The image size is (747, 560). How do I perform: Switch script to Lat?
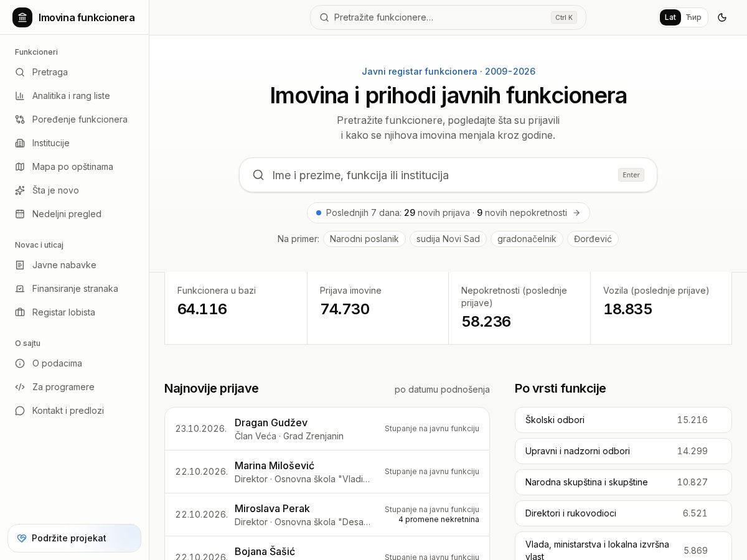(x=670, y=17)
